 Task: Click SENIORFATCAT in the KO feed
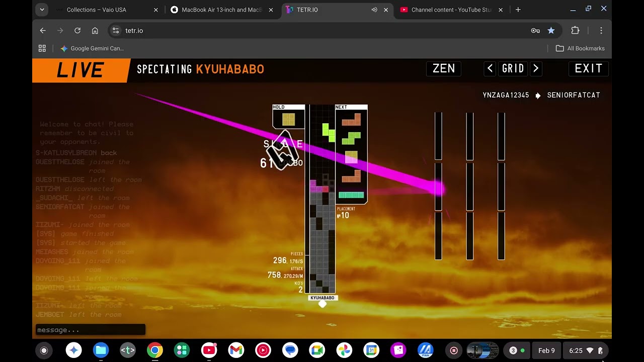[x=574, y=95]
